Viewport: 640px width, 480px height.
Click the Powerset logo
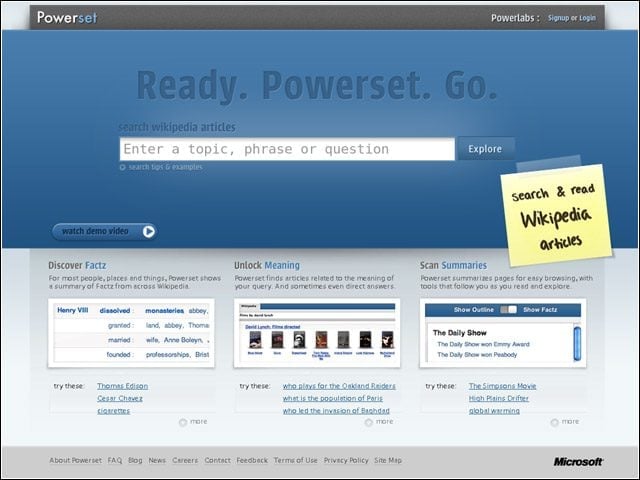click(x=67, y=18)
